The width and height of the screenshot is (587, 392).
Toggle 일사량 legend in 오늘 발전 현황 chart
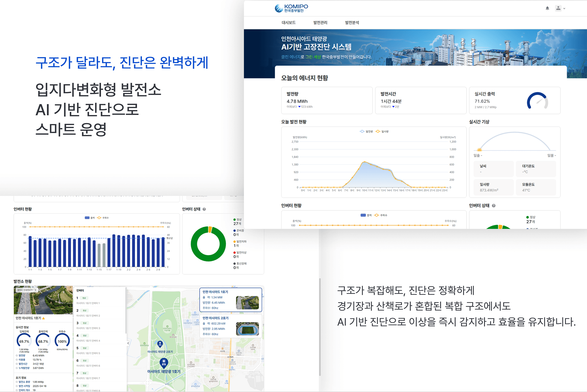382,131
